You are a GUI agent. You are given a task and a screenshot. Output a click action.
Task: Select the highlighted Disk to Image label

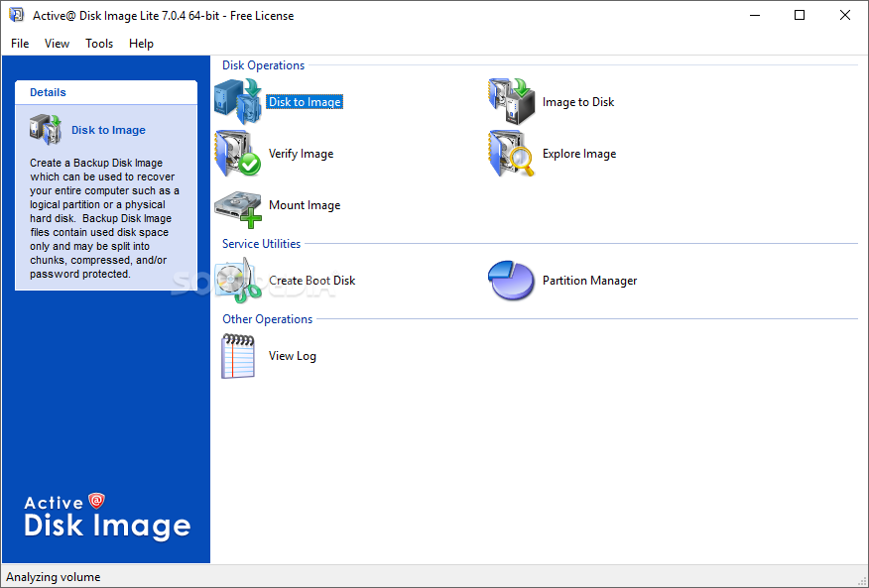tap(305, 102)
